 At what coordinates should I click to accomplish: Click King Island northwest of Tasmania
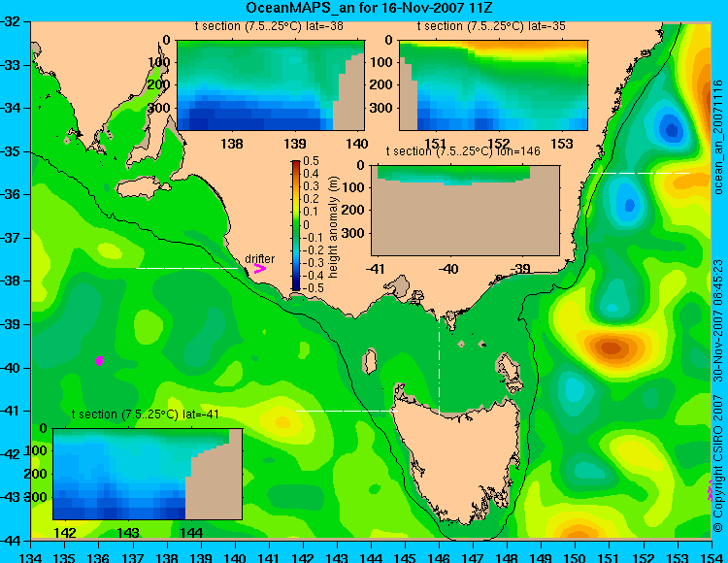[x=370, y=361]
